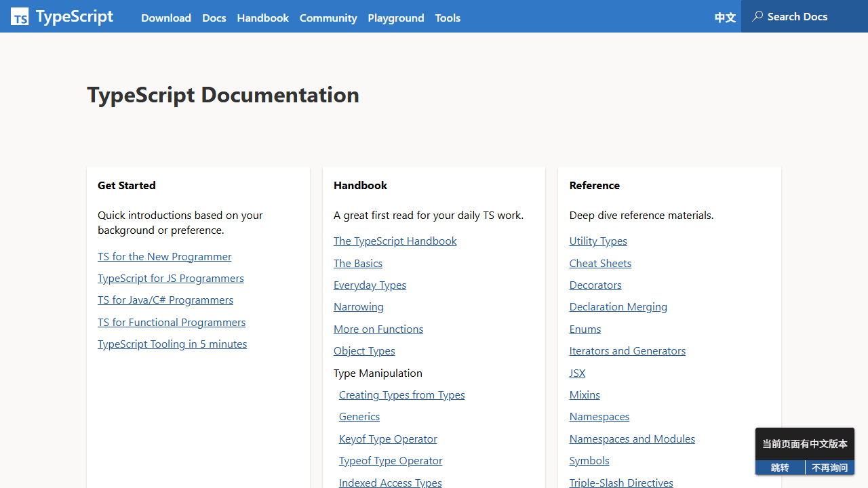The height and width of the screenshot is (488, 868).
Task: Open Enums reference link
Action: tap(585, 329)
